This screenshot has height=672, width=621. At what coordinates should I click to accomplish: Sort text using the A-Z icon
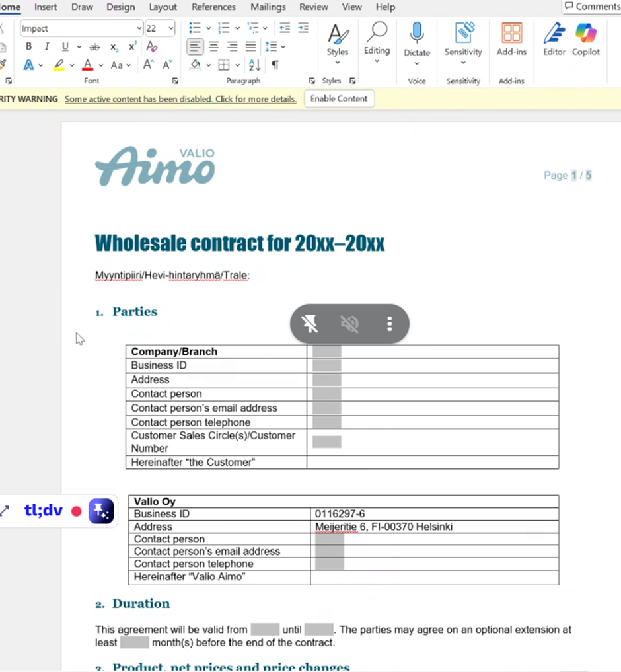(254, 65)
